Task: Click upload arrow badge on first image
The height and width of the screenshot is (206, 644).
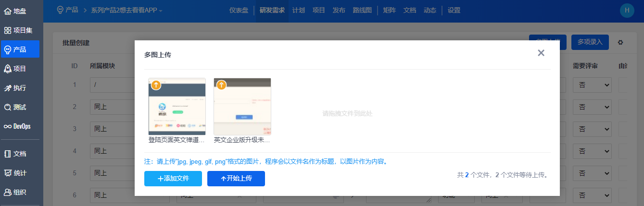Action: pos(156,85)
